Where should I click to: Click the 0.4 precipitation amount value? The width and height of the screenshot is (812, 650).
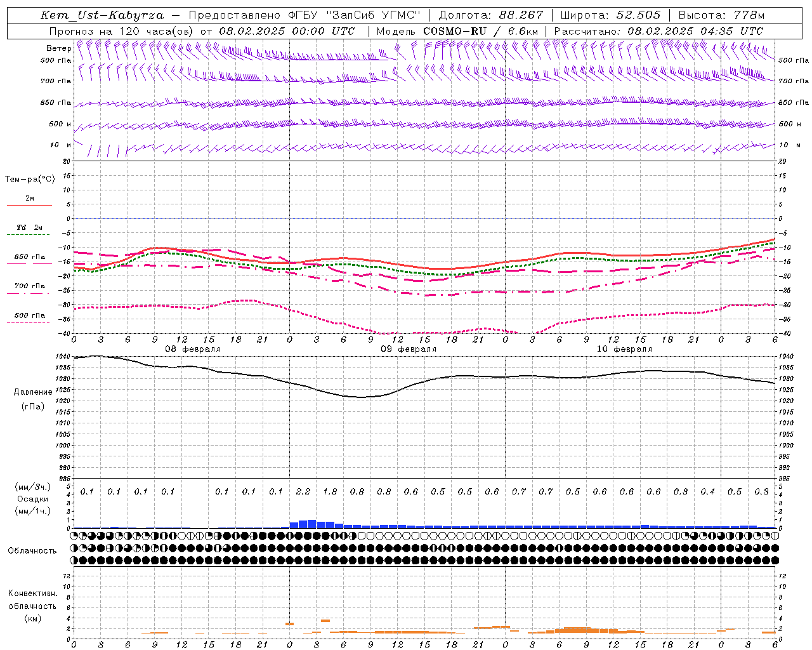pyautogui.click(x=708, y=491)
